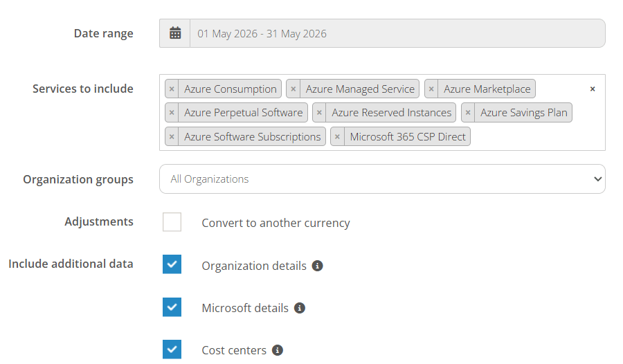Click the Azure Marketplace tag label
Screen dimensions: 623x364
487,89
